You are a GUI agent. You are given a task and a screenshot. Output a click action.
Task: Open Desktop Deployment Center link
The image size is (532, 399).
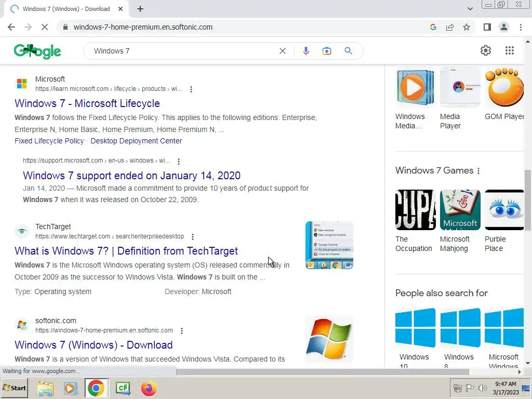pos(136,141)
